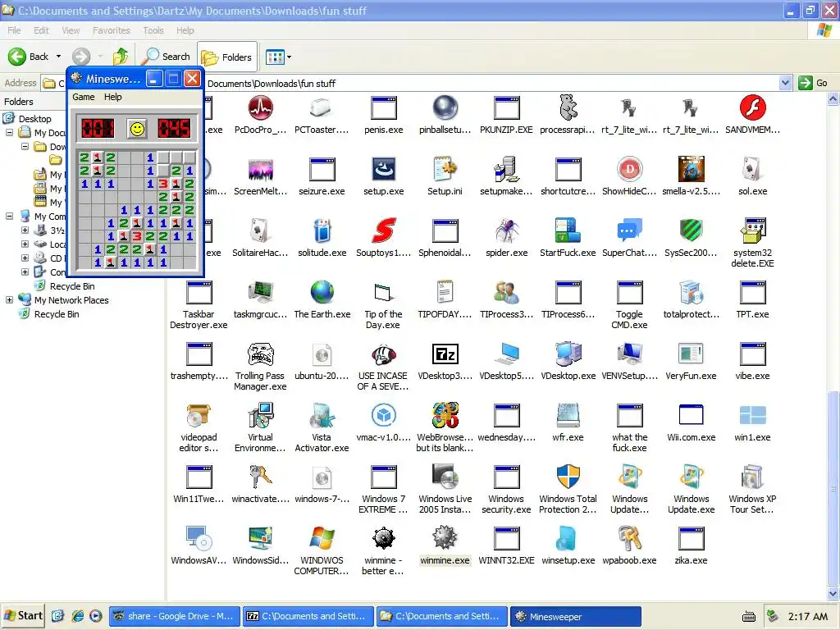This screenshot has width=840, height=630.
Task: Select the Souptoys red S icon
Action: (x=384, y=231)
